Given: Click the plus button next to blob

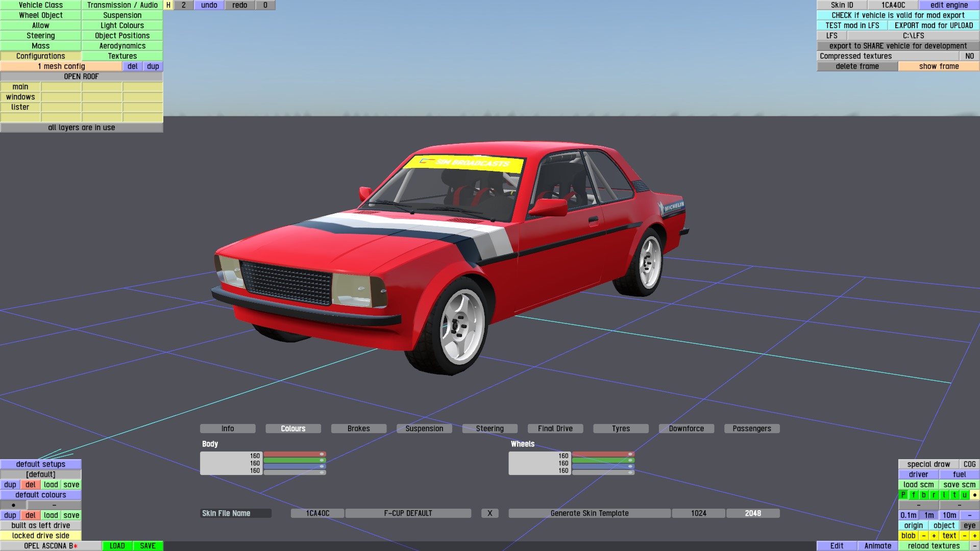Looking at the screenshot, I should pyautogui.click(x=934, y=536).
